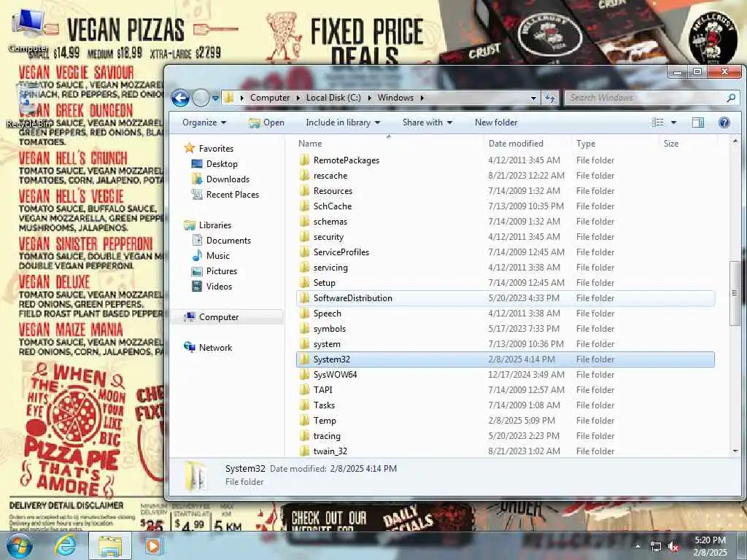Select the security folder icon
The height and width of the screenshot is (560, 747).
(304, 237)
